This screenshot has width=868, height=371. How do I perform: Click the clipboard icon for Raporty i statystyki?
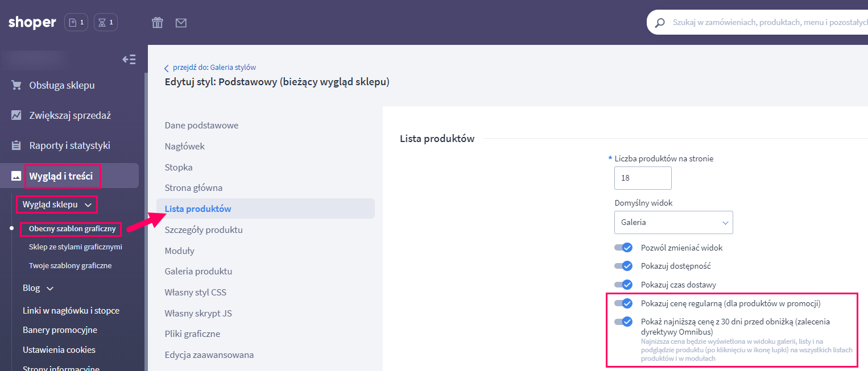tap(16, 145)
